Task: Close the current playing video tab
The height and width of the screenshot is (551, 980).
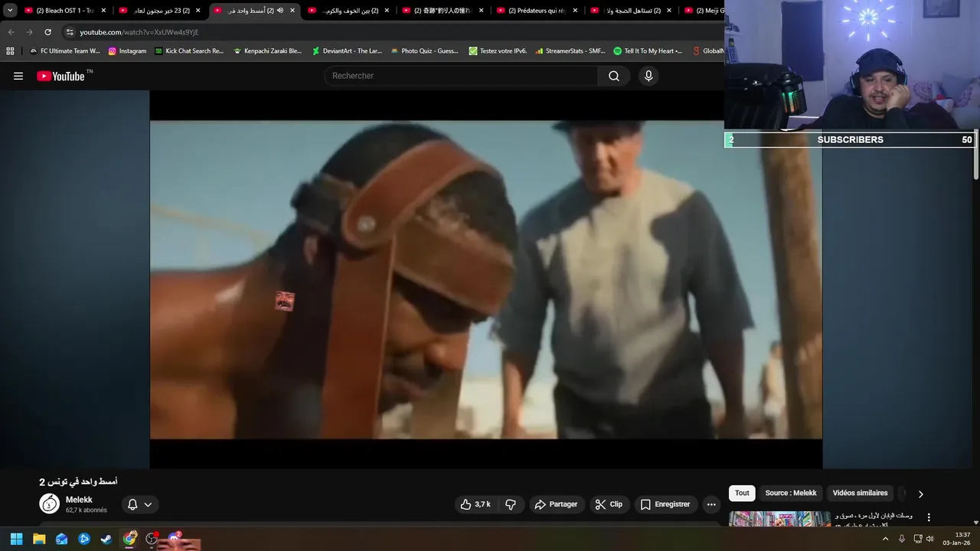Action: tap(292, 11)
